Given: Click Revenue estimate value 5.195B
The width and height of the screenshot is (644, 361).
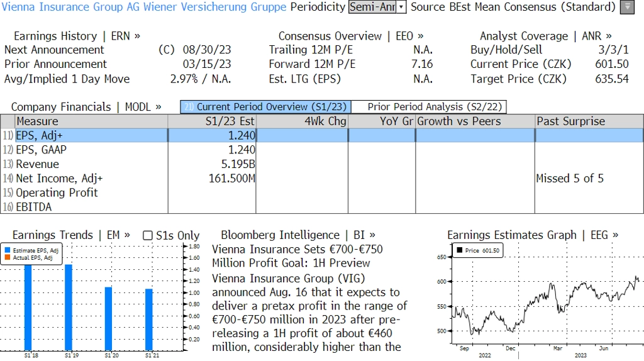Looking at the screenshot, I should pyautogui.click(x=238, y=164).
